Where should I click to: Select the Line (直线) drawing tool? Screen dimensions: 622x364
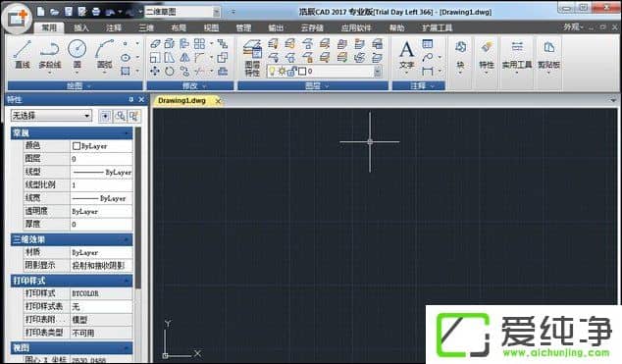(23, 54)
